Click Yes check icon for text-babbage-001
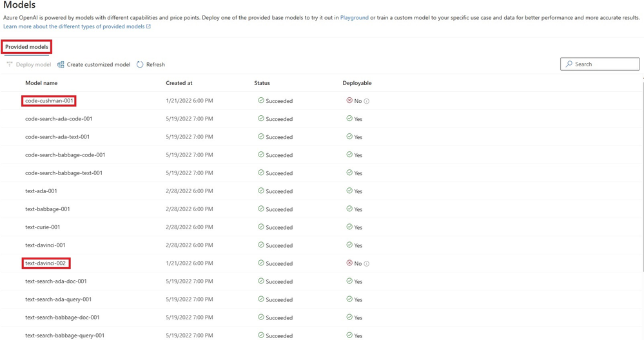644x340 pixels. [x=349, y=209]
